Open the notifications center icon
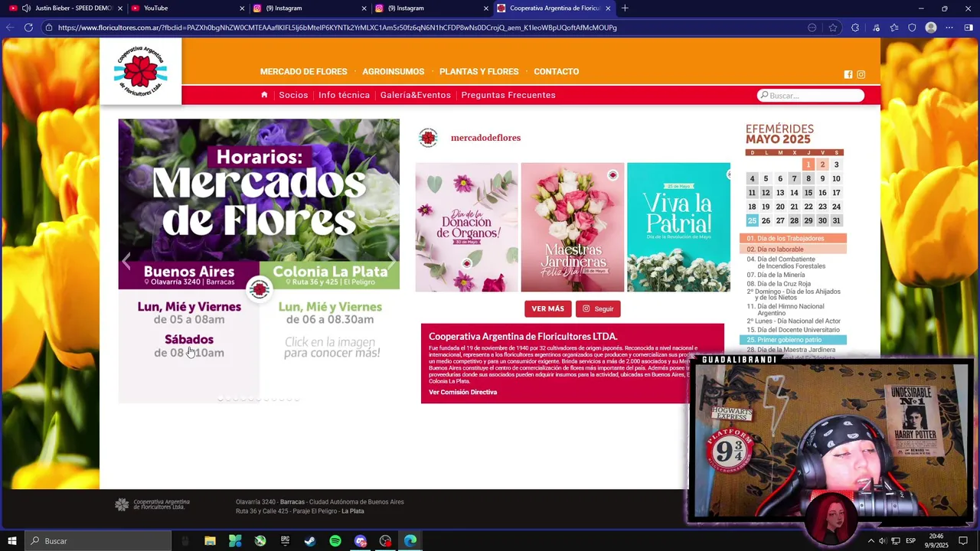 tap(963, 541)
